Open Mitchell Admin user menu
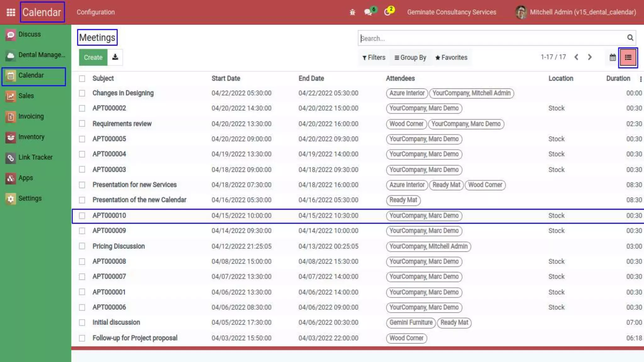 tap(575, 12)
